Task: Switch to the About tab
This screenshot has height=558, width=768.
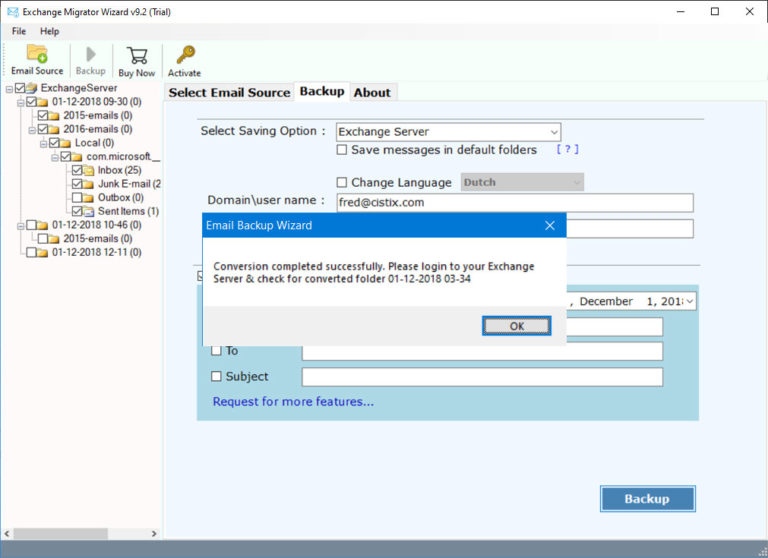Action: tap(372, 92)
